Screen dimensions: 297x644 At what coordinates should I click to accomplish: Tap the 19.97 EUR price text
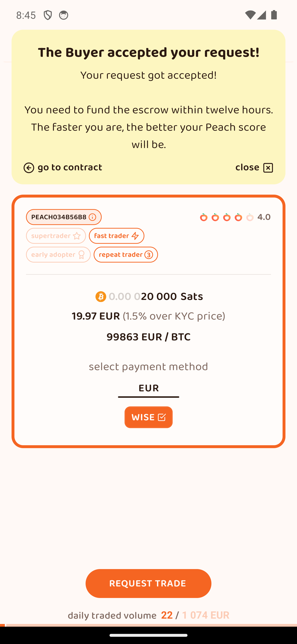pos(96,316)
